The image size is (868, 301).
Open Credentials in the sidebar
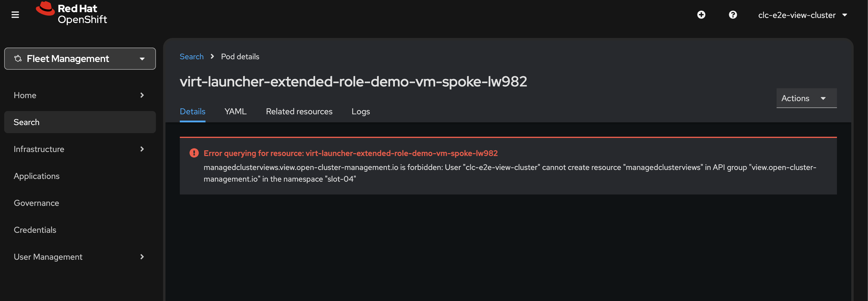[x=35, y=230]
